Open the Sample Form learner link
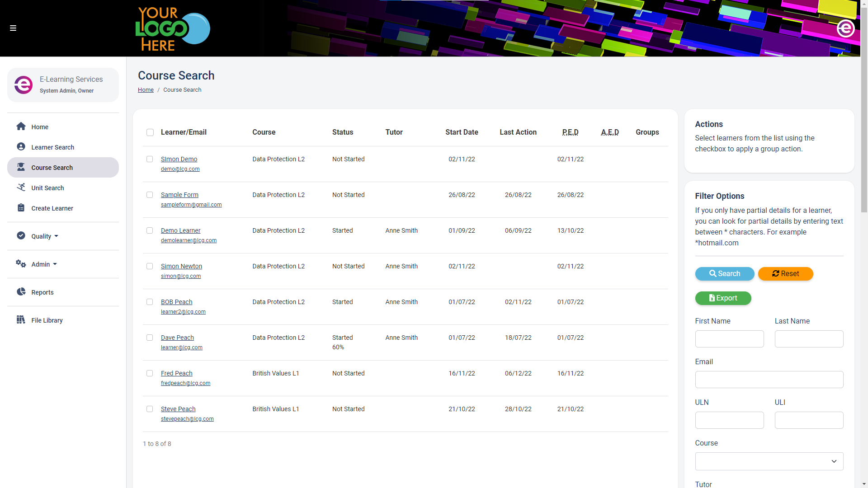This screenshot has height=488, width=868. (179, 195)
